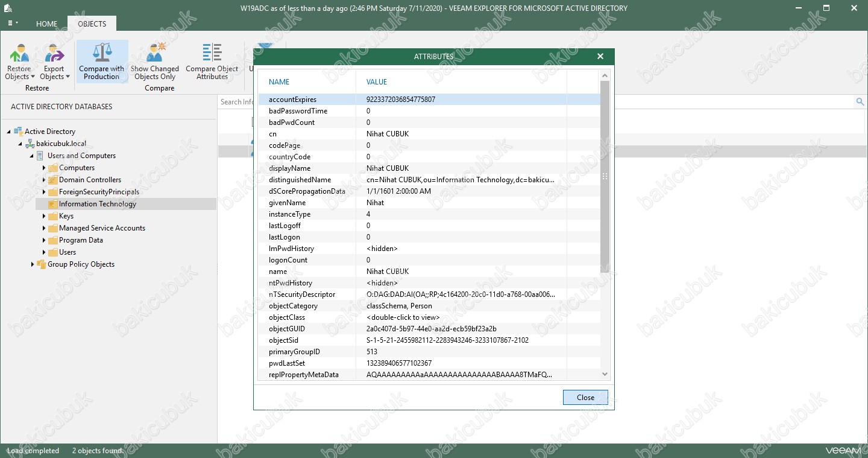Switch to the HOME ribbon tab
The width and height of the screenshot is (868, 458).
click(x=46, y=24)
